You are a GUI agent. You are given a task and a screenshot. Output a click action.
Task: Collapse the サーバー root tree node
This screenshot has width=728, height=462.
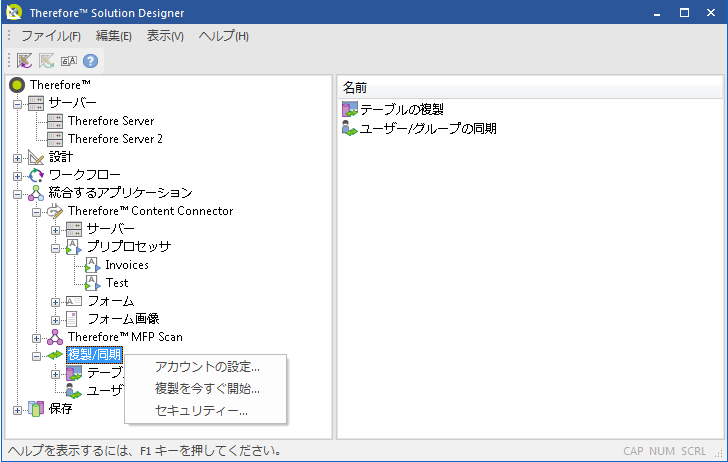point(17,103)
